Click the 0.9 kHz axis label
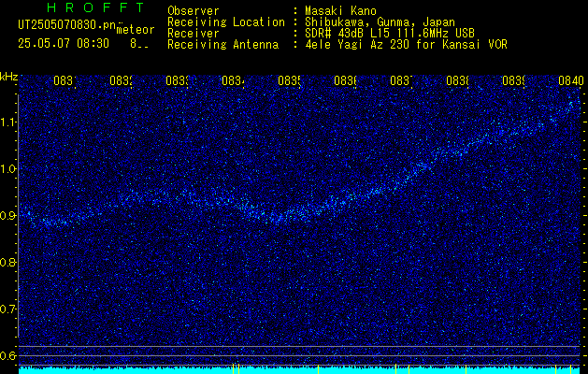 coord(7,215)
